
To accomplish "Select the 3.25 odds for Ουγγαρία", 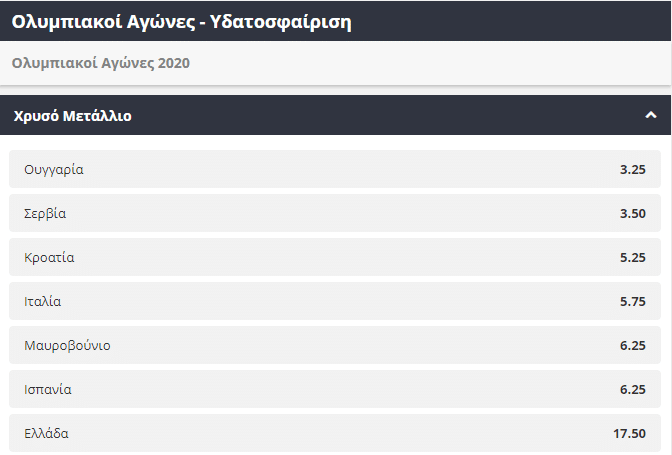I will [632, 170].
